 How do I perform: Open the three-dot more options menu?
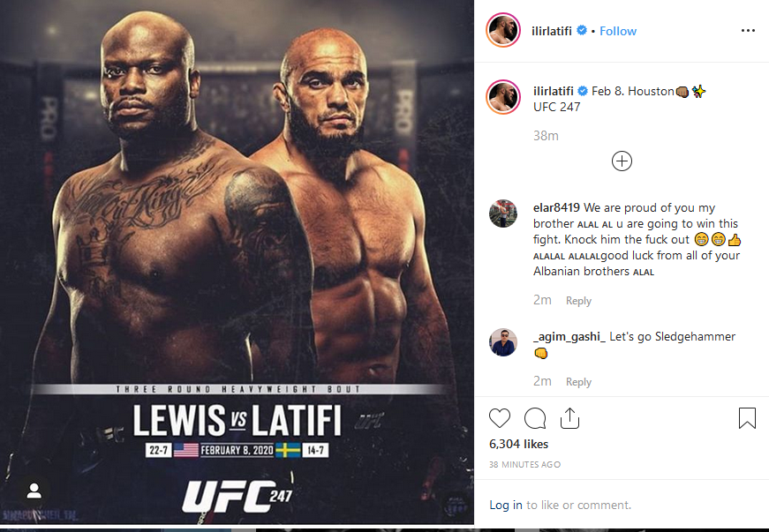[748, 30]
